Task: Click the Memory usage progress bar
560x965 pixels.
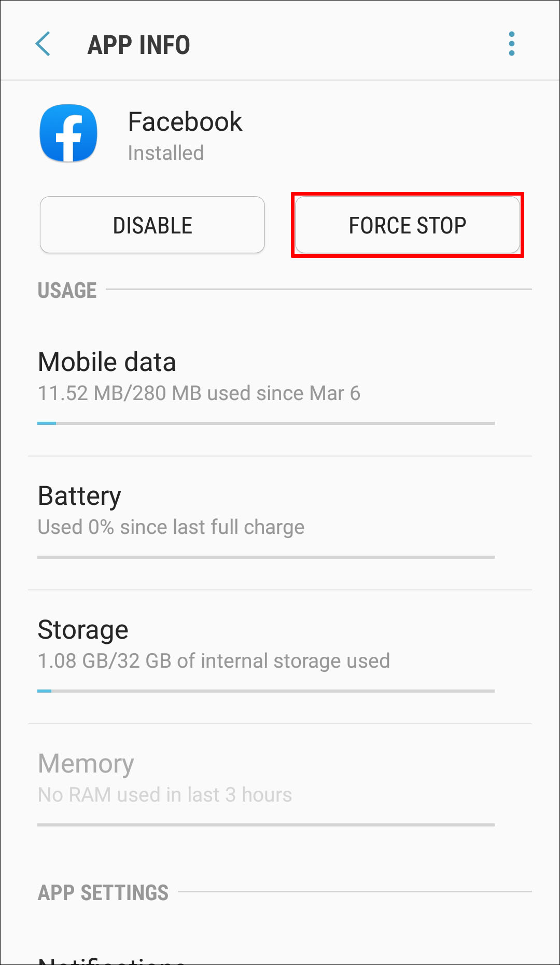Action: [x=266, y=825]
